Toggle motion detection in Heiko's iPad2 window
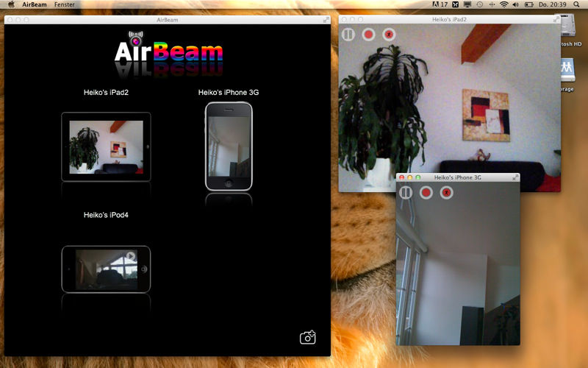This screenshot has height=368, width=588. point(390,35)
